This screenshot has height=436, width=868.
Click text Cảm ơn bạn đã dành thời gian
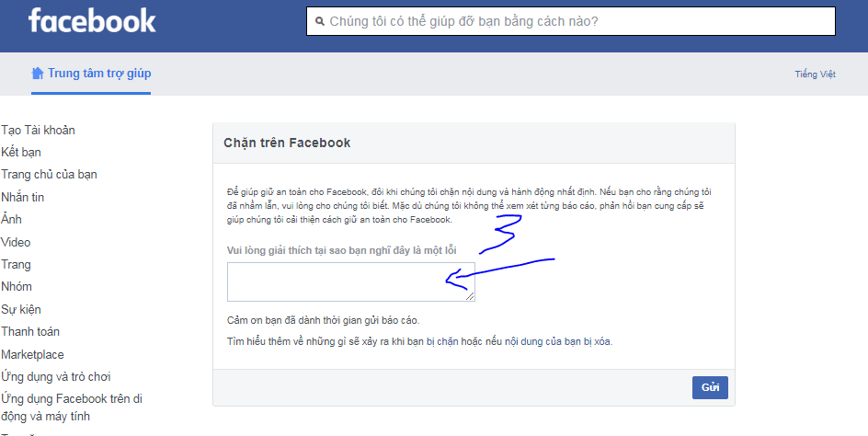coord(324,320)
